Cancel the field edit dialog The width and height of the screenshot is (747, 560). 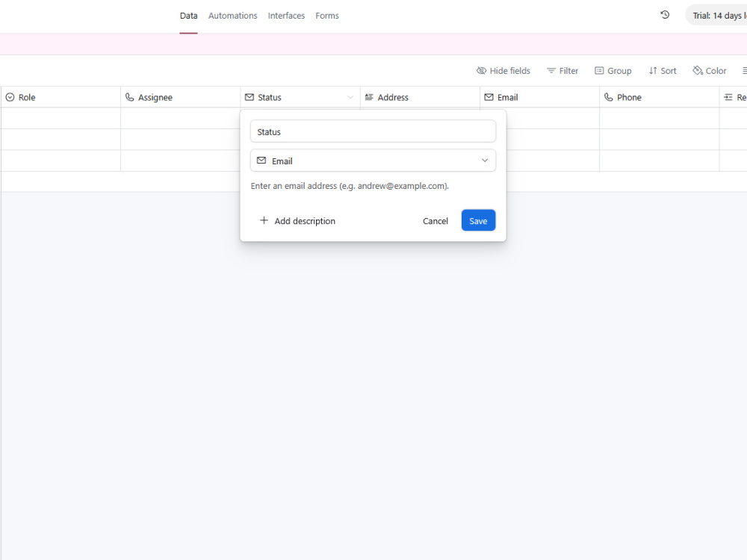click(x=436, y=221)
